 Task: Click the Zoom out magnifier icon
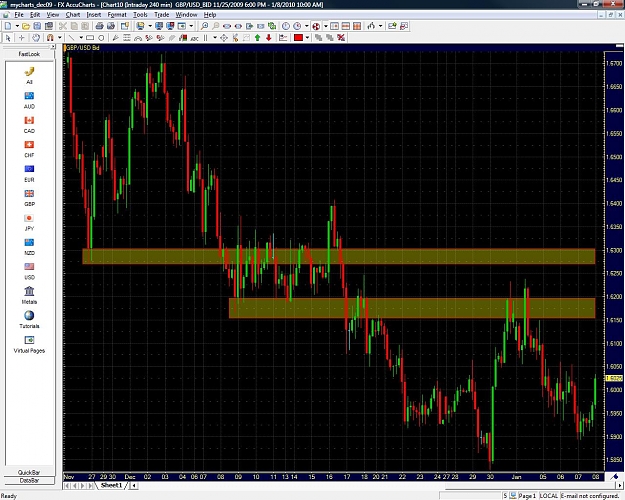216,26
